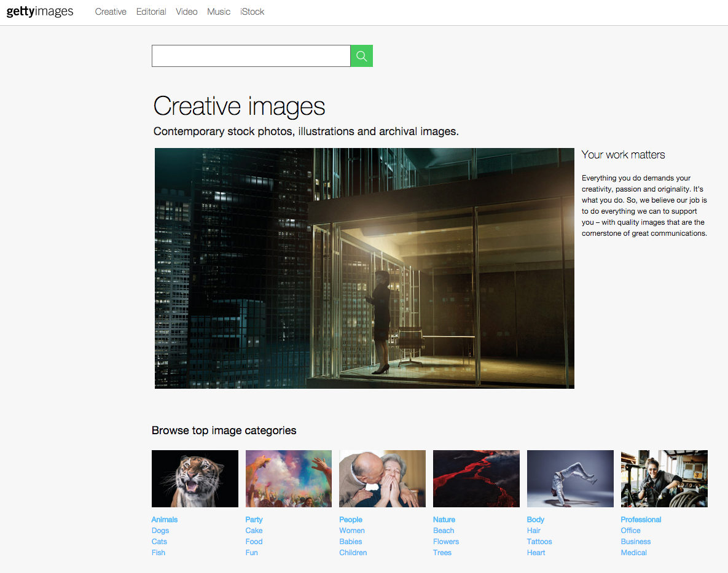Select the Flowers link under Nature

pos(446,542)
